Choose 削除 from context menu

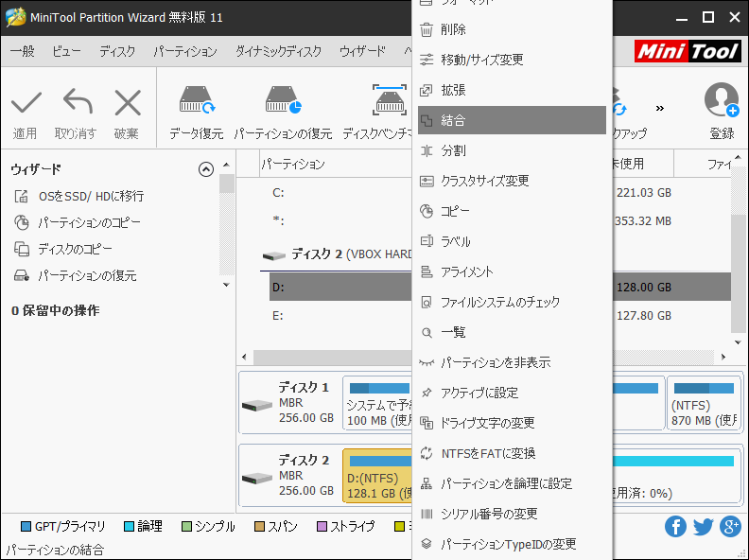click(x=512, y=29)
